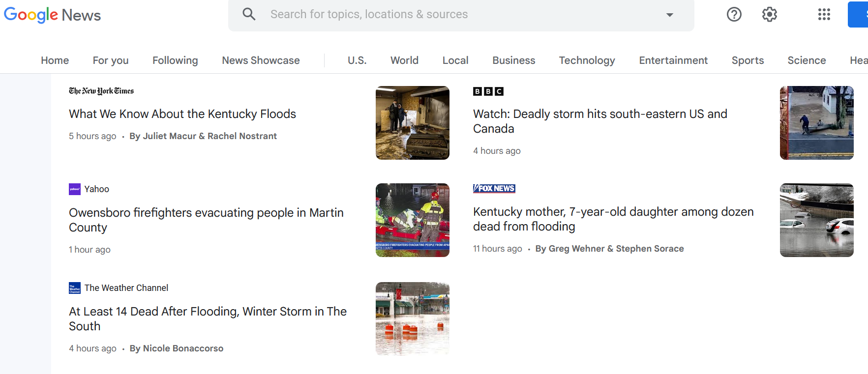Open 'At Least 14 Dead After Flooding' article
This screenshot has height=374, width=868.
click(x=208, y=319)
